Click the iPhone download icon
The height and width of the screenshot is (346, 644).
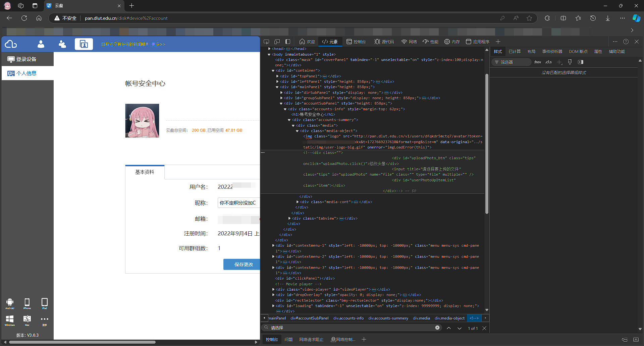[27, 303]
